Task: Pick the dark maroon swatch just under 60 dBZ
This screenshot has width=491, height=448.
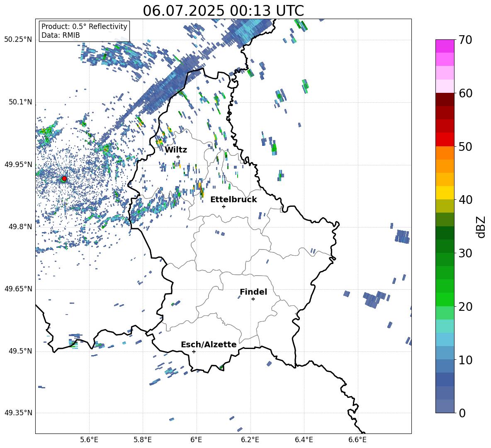Action: 445,99
